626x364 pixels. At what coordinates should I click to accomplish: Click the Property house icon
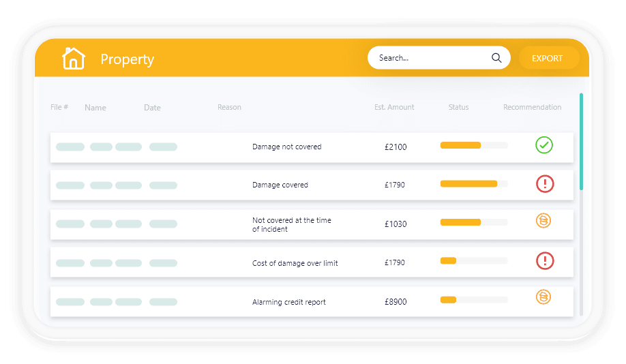point(74,58)
